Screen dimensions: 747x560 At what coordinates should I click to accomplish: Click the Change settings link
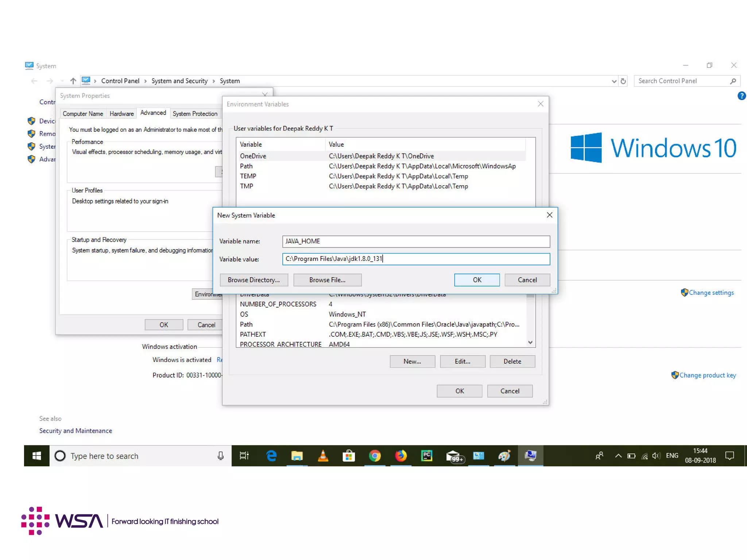[x=711, y=293]
